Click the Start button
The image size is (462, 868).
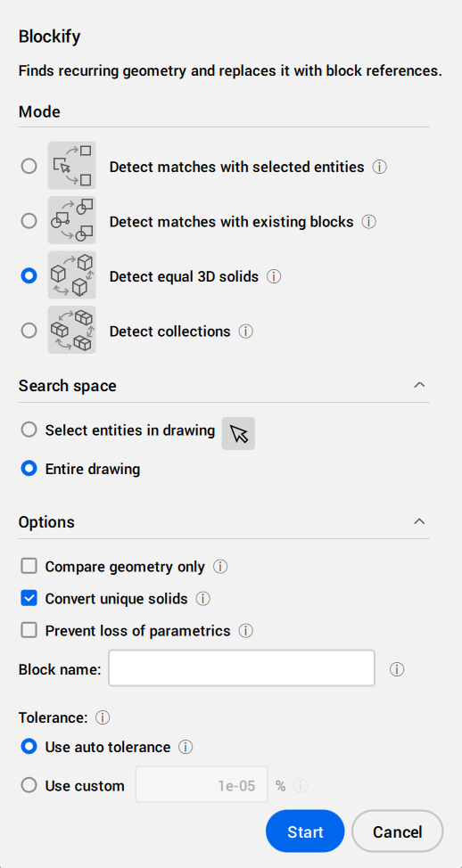point(305,831)
